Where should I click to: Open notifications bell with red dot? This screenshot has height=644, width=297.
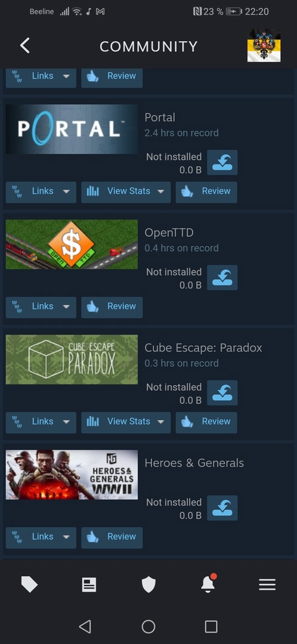point(208,583)
